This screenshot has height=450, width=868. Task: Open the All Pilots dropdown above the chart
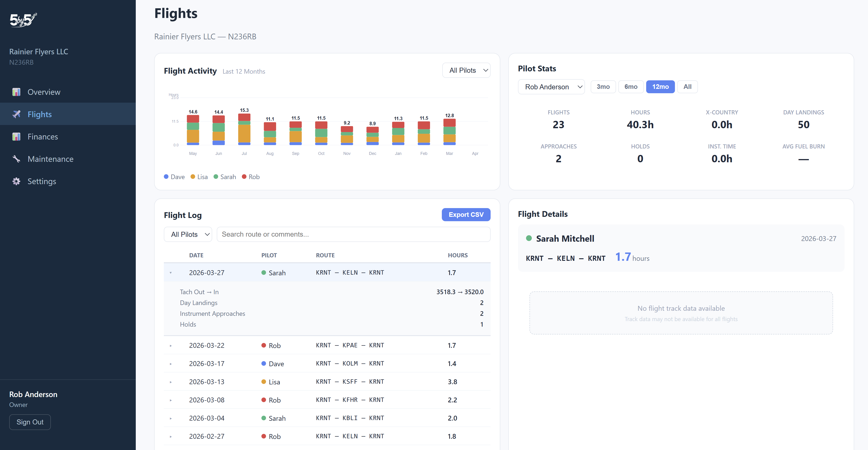click(x=466, y=70)
